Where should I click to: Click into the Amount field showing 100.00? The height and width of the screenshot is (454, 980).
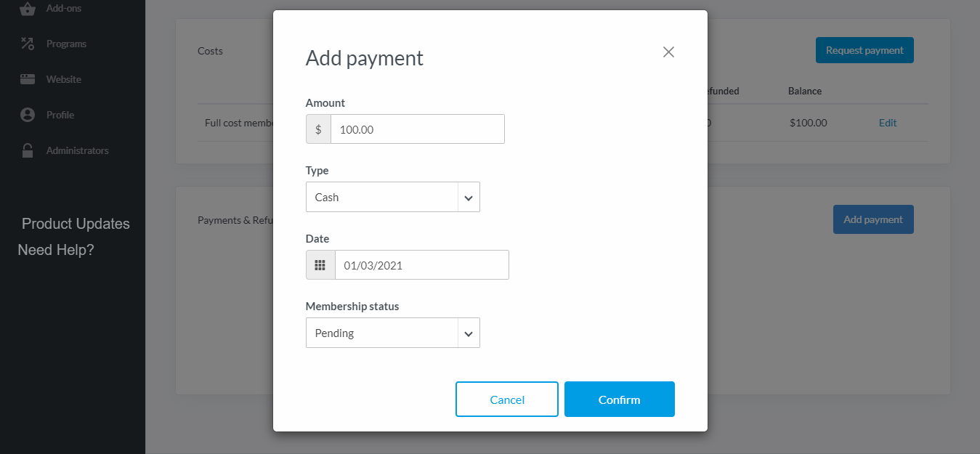tap(418, 129)
